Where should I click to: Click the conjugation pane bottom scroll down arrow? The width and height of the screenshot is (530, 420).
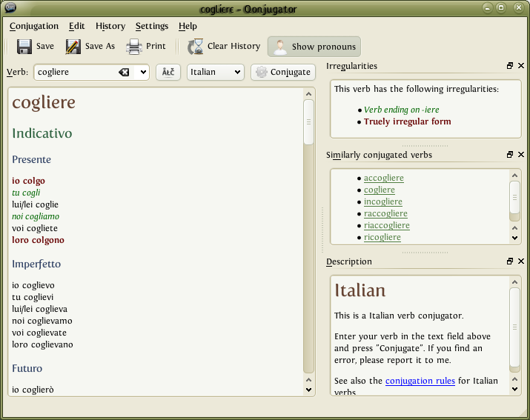(308, 390)
